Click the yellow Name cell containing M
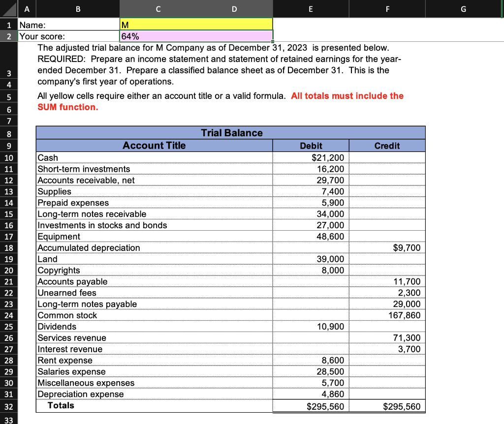This screenshot has width=504, height=424. [x=196, y=24]
